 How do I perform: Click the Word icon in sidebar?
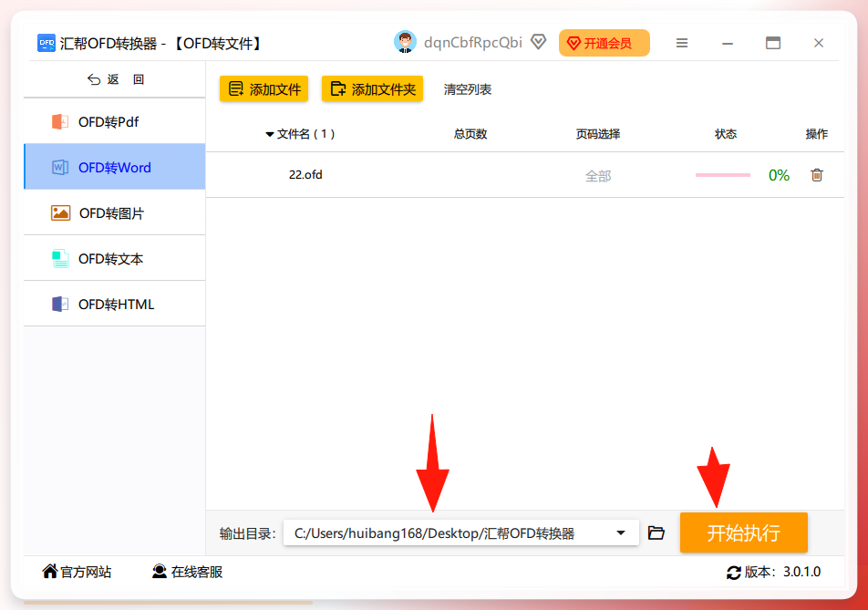[60, 167]
